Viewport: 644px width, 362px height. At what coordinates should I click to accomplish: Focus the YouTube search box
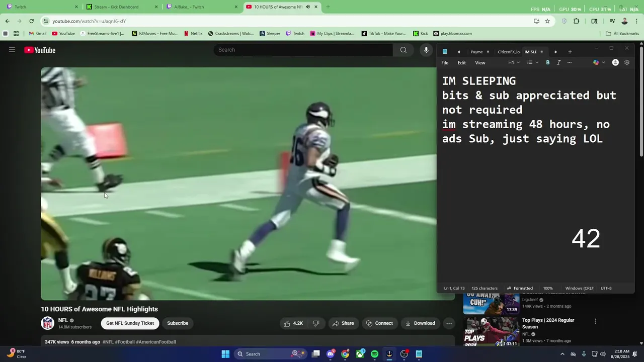(x=303, y=50)
